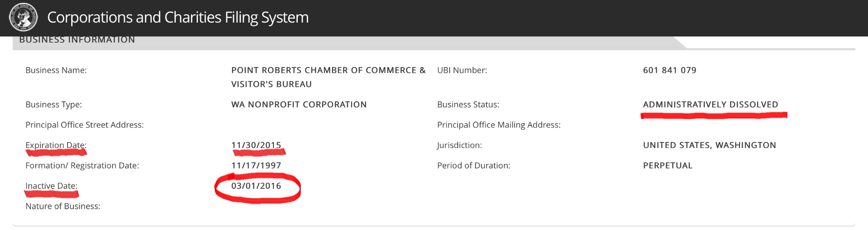This screenshot has width=868, height=230.
Task: Click the Administratively Dissolved status text
Action: point(710,105)
